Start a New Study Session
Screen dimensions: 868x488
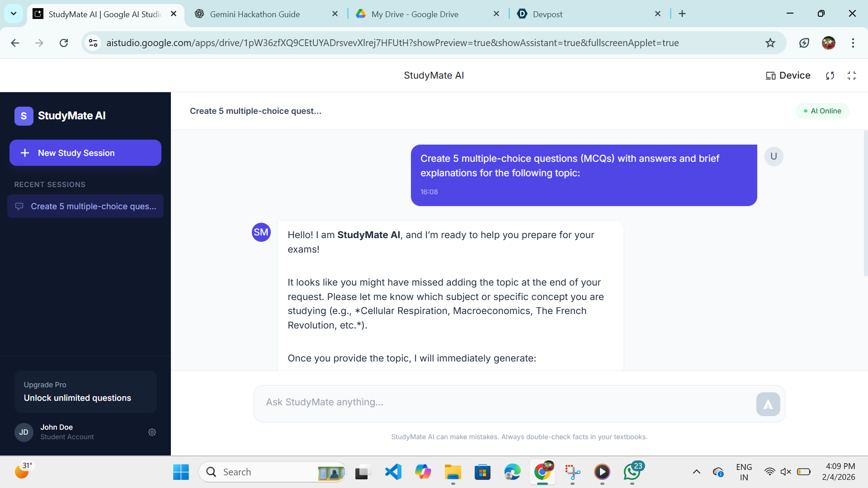click(85, 153)
